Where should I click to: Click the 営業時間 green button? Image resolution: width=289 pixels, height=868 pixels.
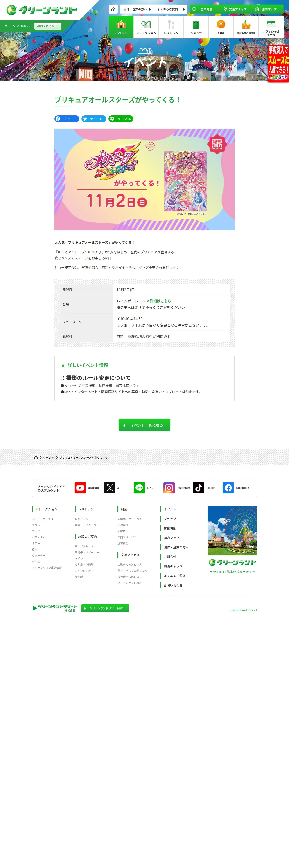pos(205,9)
